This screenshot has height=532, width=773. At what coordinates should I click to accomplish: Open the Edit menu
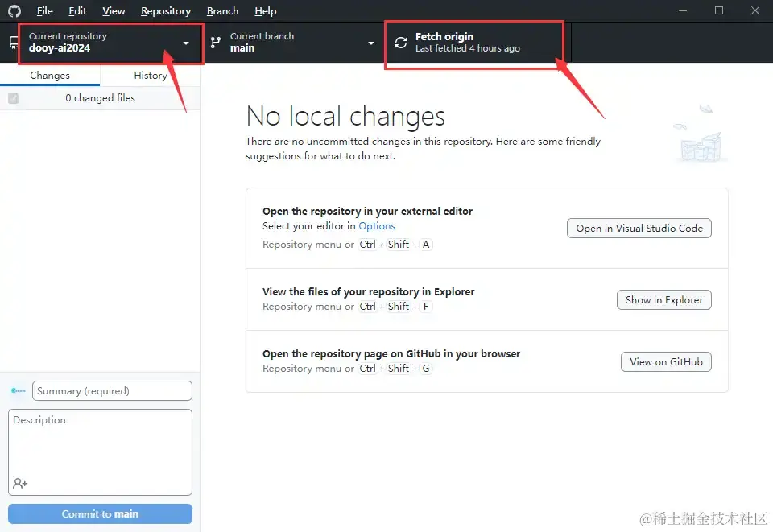tap(77, 10)
